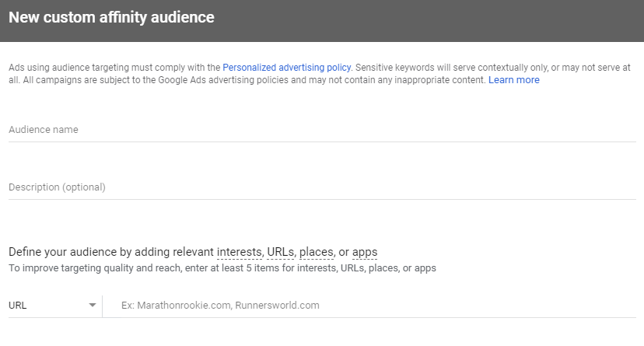Click the dotted-underlined "places" term
The width and height of the screenshot is (644, 346).
317,253
